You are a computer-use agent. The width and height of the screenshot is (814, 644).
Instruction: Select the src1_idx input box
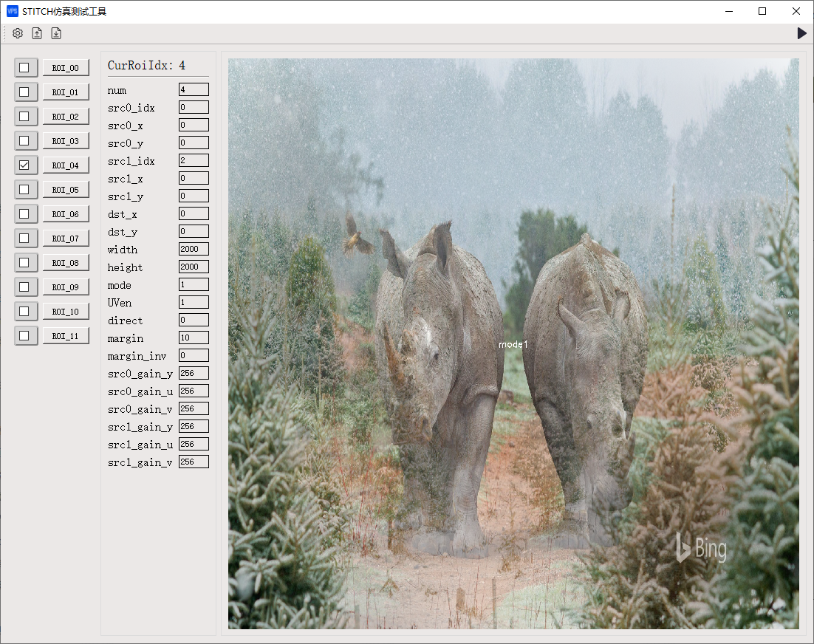pyautogui.click(x=194, y=160)
